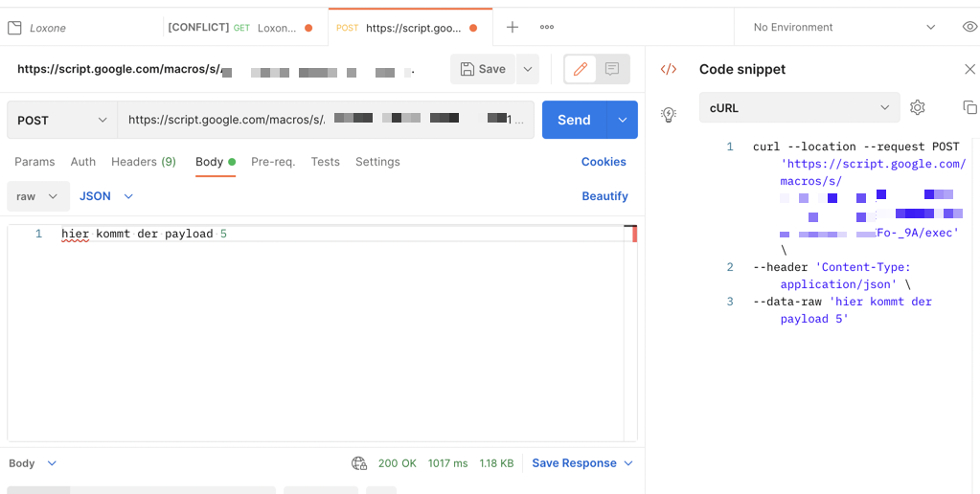The image size is (980, 494).
Task: Open the Code snippet icon in sidebar
Action: click(668, 69)
